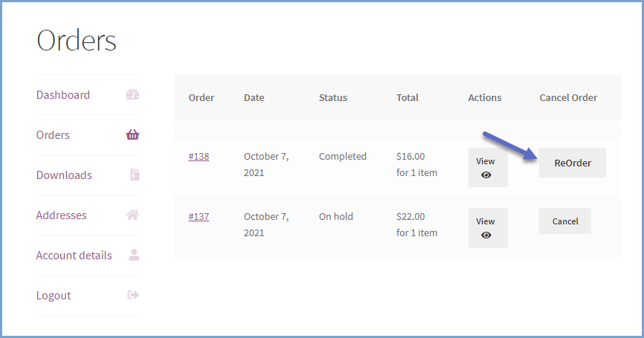The image size is (644, 338).
Task: Click the Addresses house icon
Action: (132, 215)
